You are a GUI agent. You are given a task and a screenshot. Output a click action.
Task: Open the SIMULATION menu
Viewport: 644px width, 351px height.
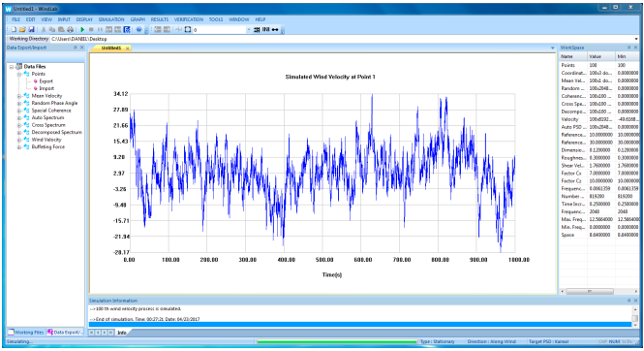click(x=111, y=19)
